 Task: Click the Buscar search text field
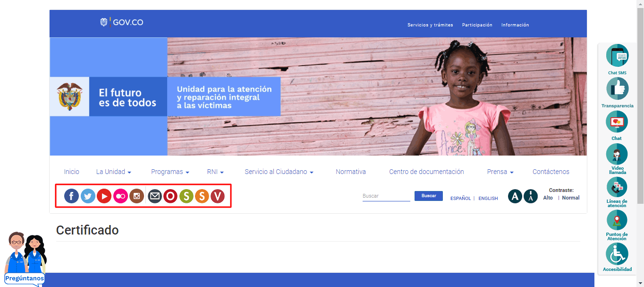386,196
